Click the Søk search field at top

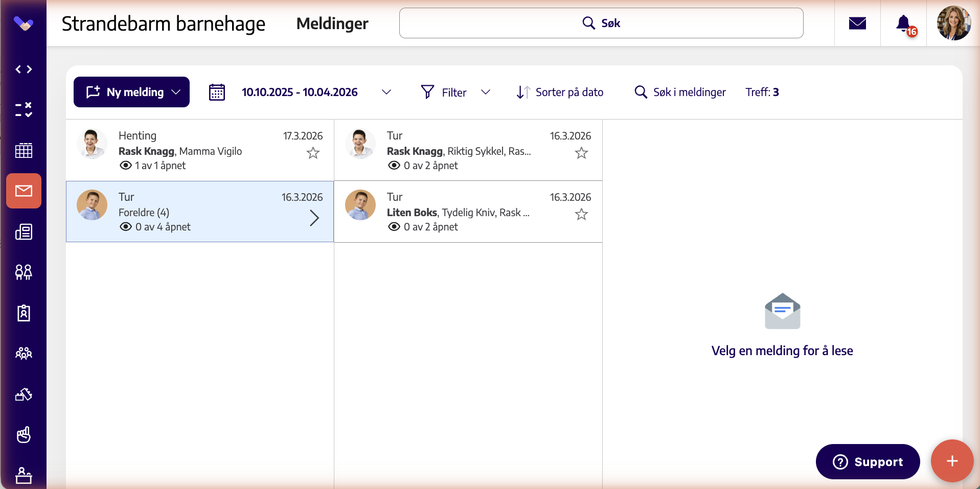(x=601, y=23)
